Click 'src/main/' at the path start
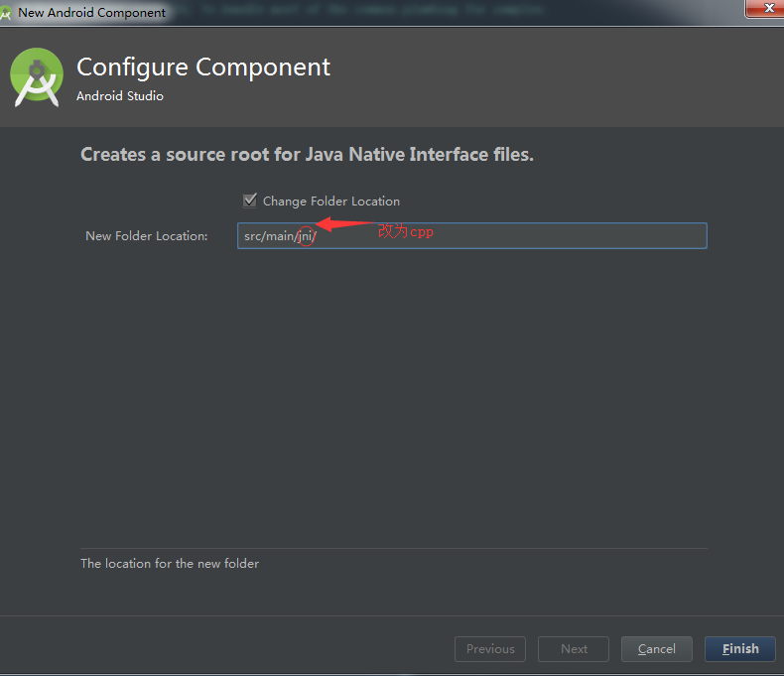The height and width of the screenshot is (676, 784). [x=269, y=236]
